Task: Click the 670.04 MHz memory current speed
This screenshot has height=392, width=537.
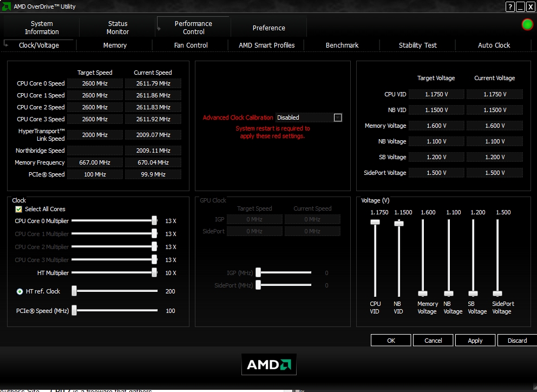Action: pyautogui.click(x=153, y=162)
